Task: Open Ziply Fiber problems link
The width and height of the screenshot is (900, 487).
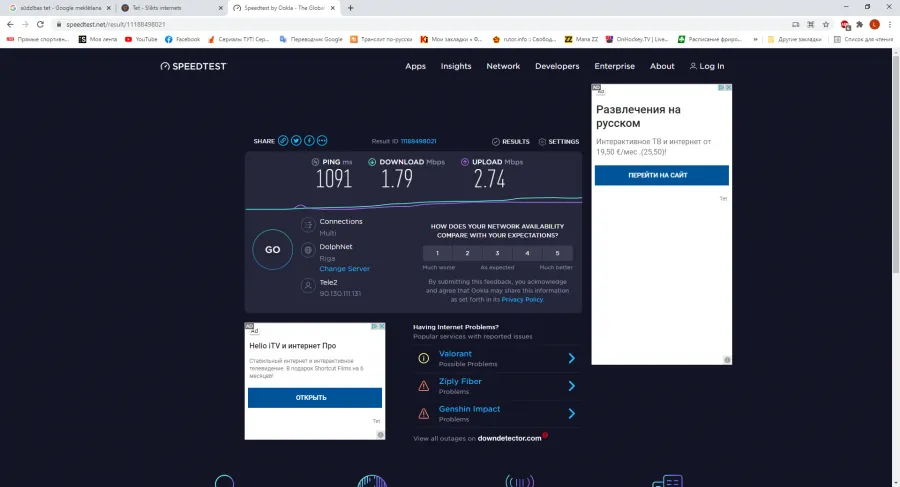Action: (x=460, y=381)
